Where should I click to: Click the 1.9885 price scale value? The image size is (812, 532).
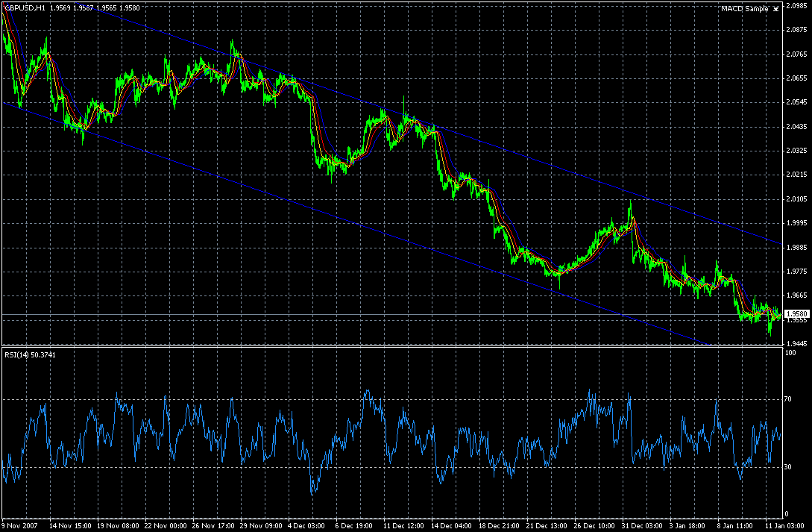[x=796, y=247]
